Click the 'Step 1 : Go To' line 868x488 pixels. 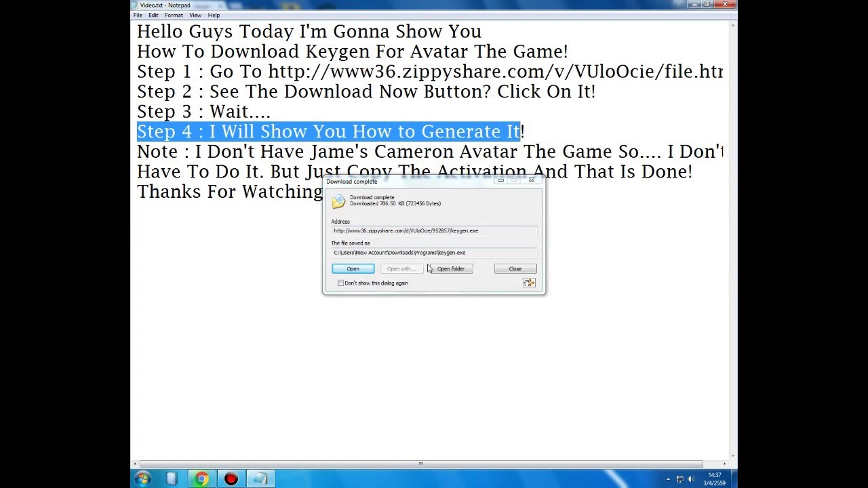pos(430,71)
